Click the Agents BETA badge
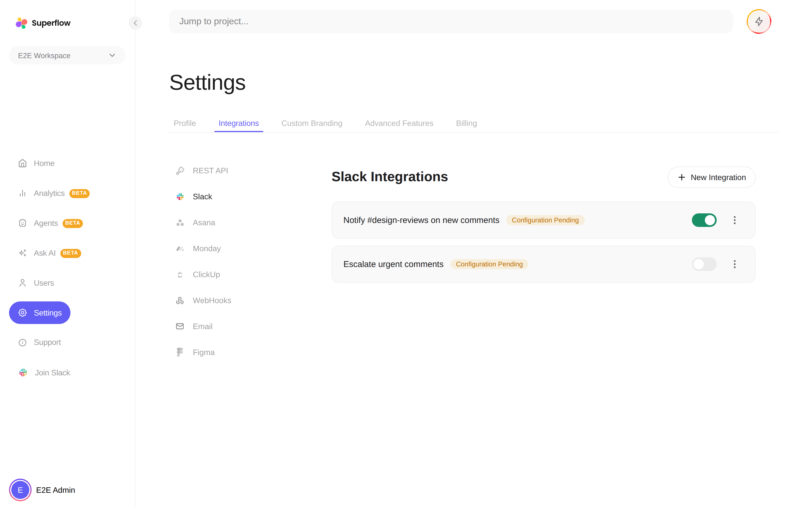 click(72, 223)
